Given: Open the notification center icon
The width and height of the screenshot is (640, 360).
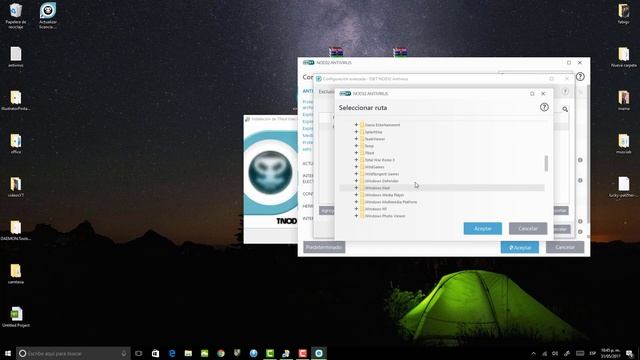Looking at the screenshot, I should (630, 353).
